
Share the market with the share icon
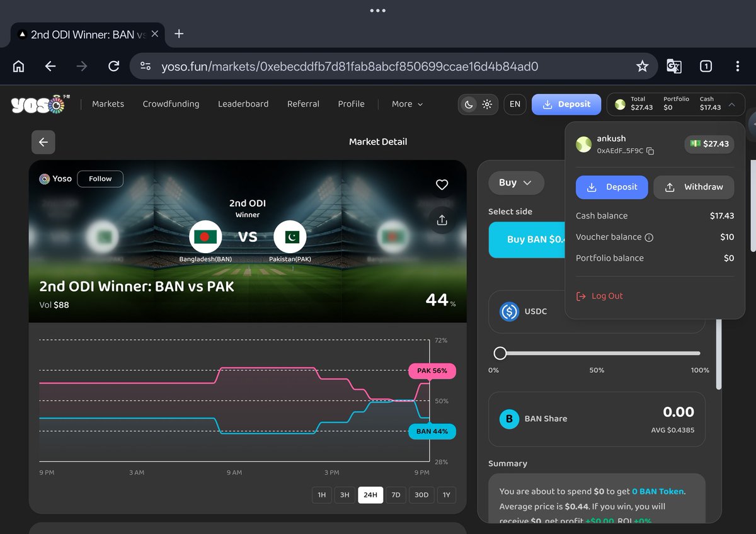442,220
